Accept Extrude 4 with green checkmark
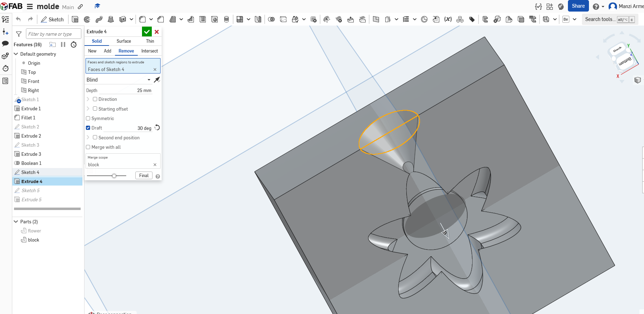The height and width of the screenshot is (314, 644). [x=147, y=32]
